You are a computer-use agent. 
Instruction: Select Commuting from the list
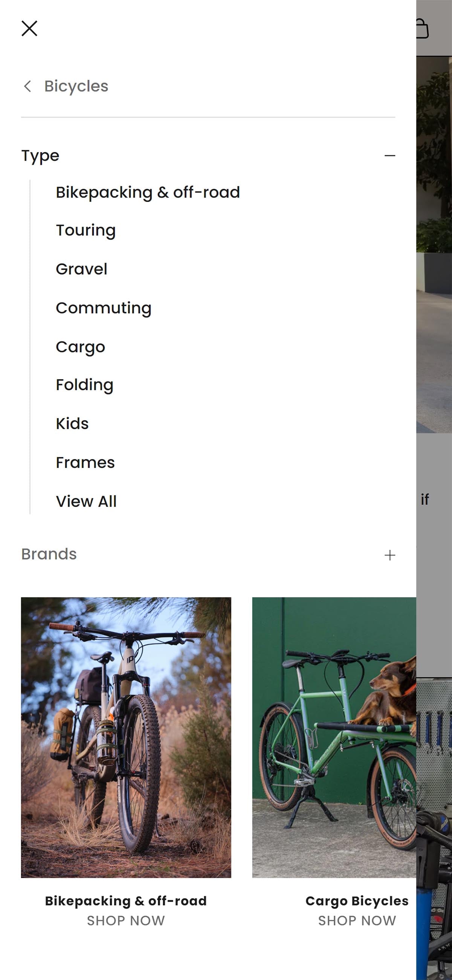pos(104,308)
